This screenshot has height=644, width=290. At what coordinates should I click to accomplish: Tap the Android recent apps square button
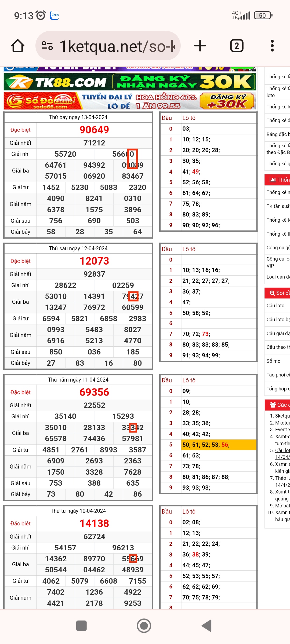tap(81, 626)
